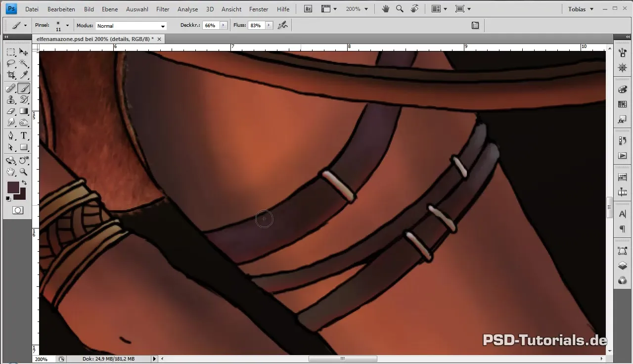The width and height of the screenshot is (633, 364).
Task: Open the brush preset picker arrow
Action: click(67, 25)
